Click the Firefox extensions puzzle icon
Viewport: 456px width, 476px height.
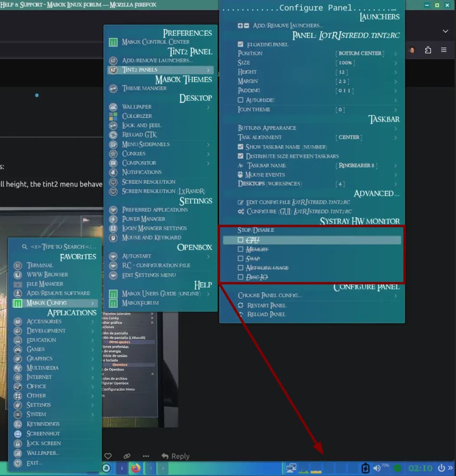428,50
